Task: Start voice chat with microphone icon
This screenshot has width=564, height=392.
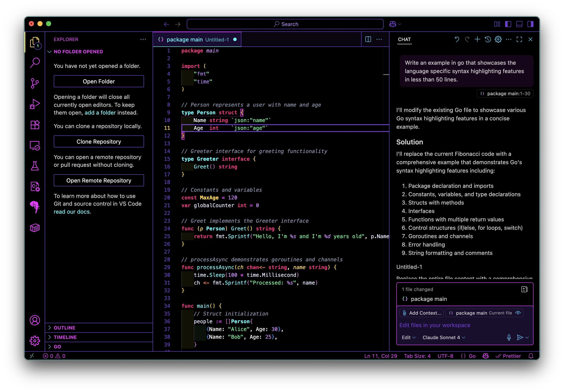Action: click(x=509, y=337)
